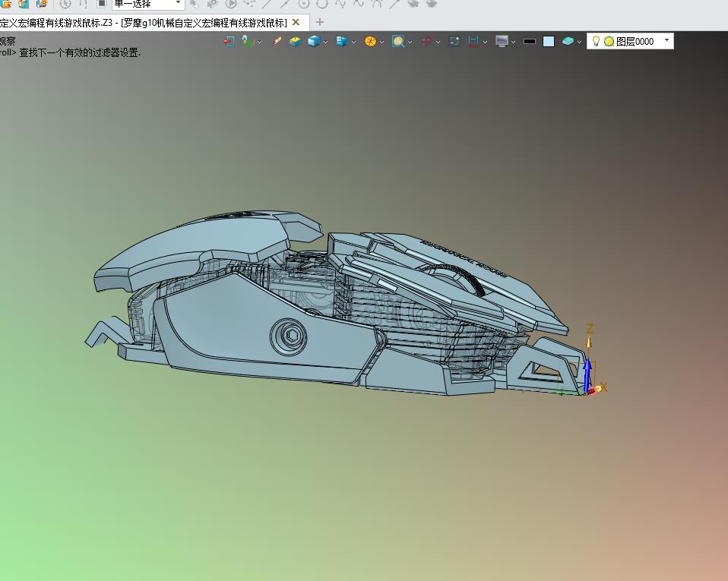Image resolution: width=728 pixels, height=581 pixels.
Task: Click the red axis/datum icon
Action: [x=426, y=42]
